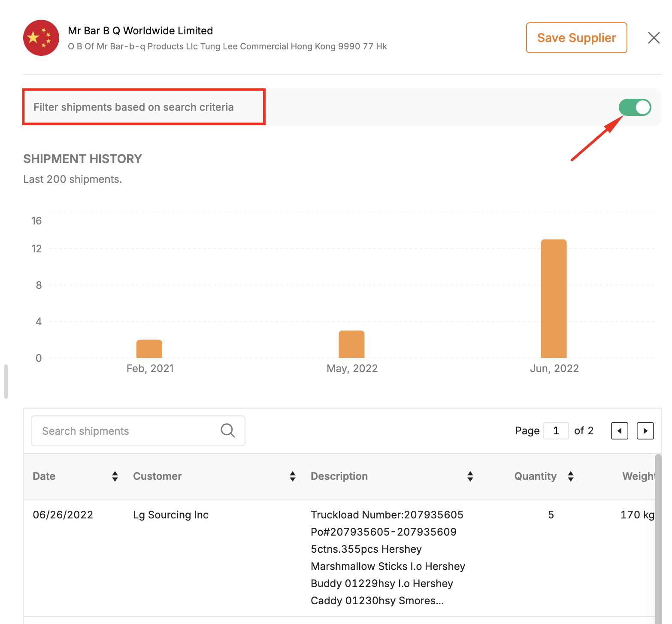Image resolution: width=672 pixels, height=624 pixels.
Task: Click the Description column header label
Action: [339, 476]
